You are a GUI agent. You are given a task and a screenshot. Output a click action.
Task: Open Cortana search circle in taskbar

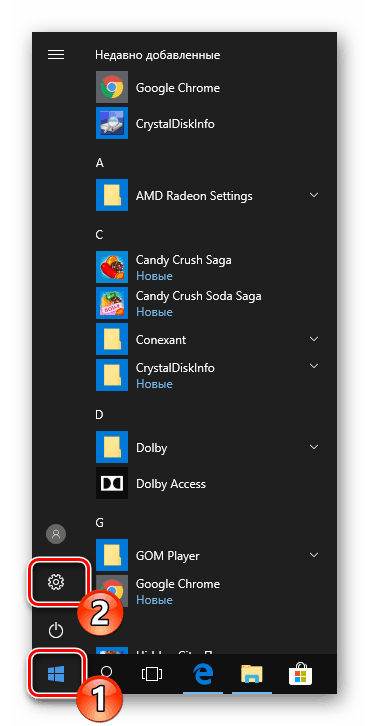click(106, 674)
